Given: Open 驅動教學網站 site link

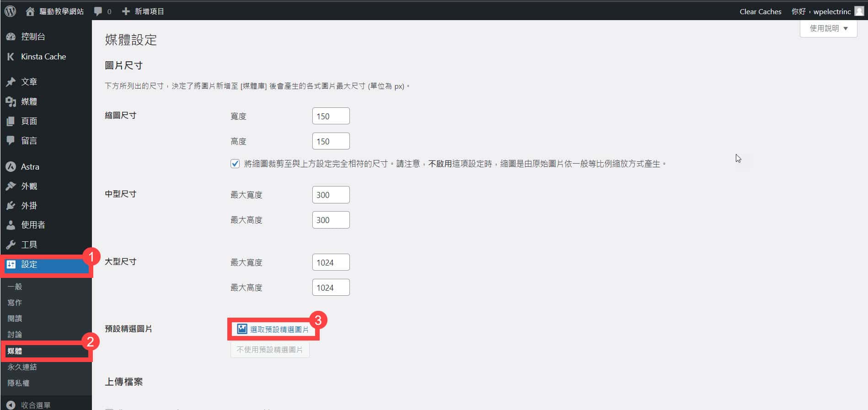Looking at the screenshot, I should click(61, 11).
